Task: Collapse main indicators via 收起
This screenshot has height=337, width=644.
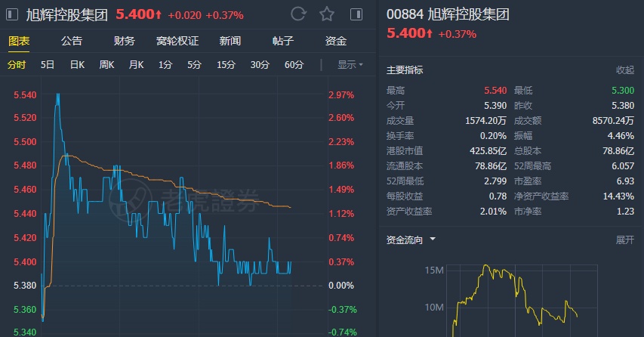Action: pos(625,70)
